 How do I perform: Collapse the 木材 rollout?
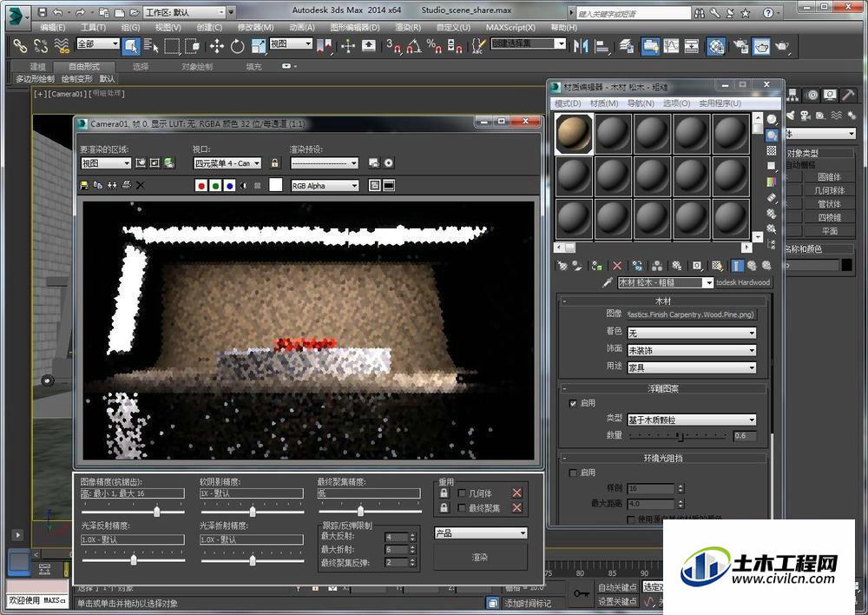pos(663,301)
